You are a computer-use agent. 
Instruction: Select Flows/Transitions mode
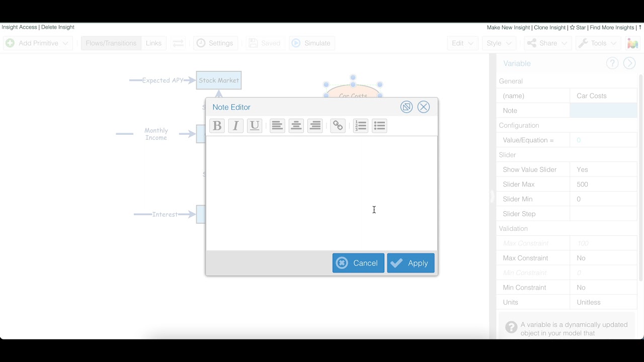111,43
